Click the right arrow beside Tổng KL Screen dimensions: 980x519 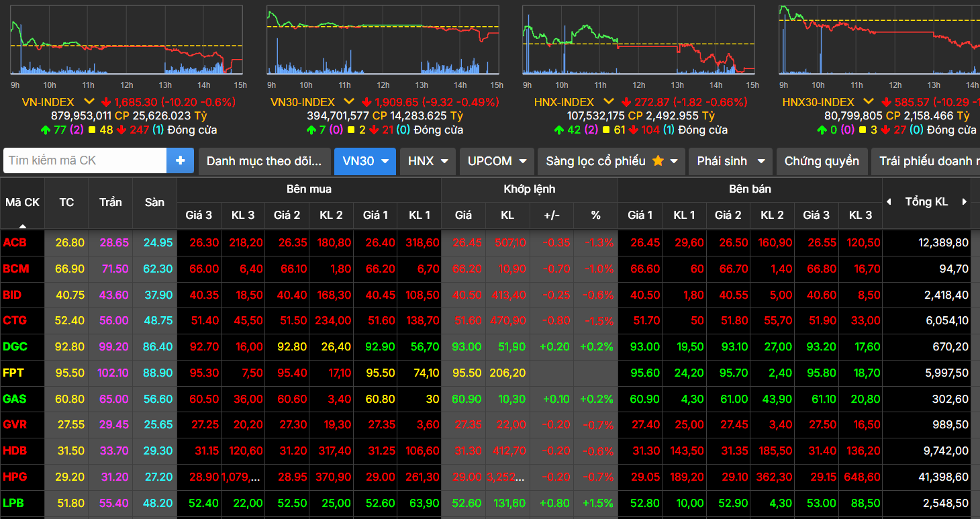(x=965, y=202)
